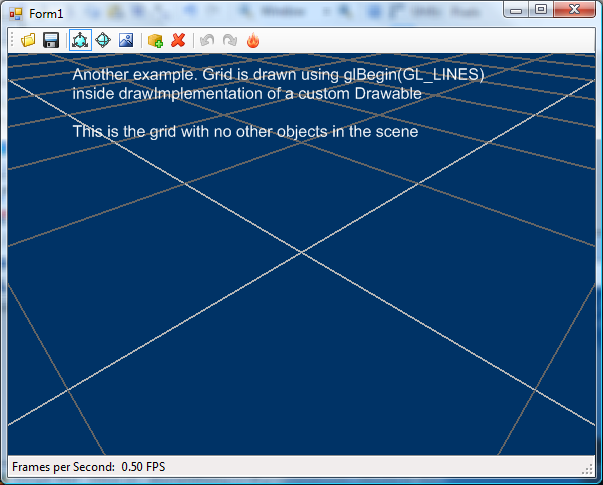Image resolution: width=603 pixels, height=485 pixels.
Task: Open the Form1 window system menu icon
Action: pos(15,12)
